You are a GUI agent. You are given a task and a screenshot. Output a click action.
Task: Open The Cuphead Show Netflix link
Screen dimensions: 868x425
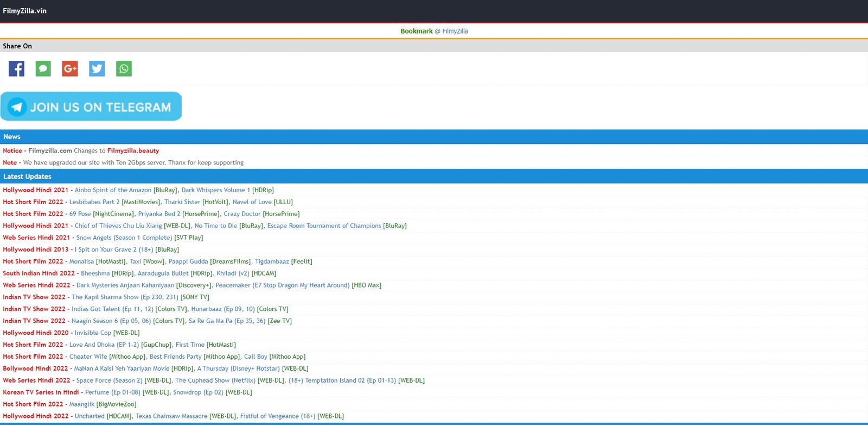coord(215,381)
